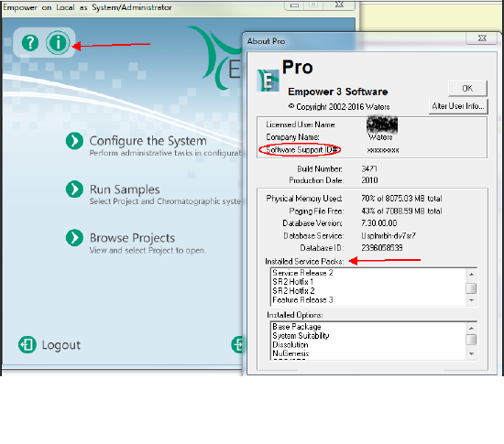Close the Empower main window
The width and height of the screenshot is (504, 444).
coord(339,5)
